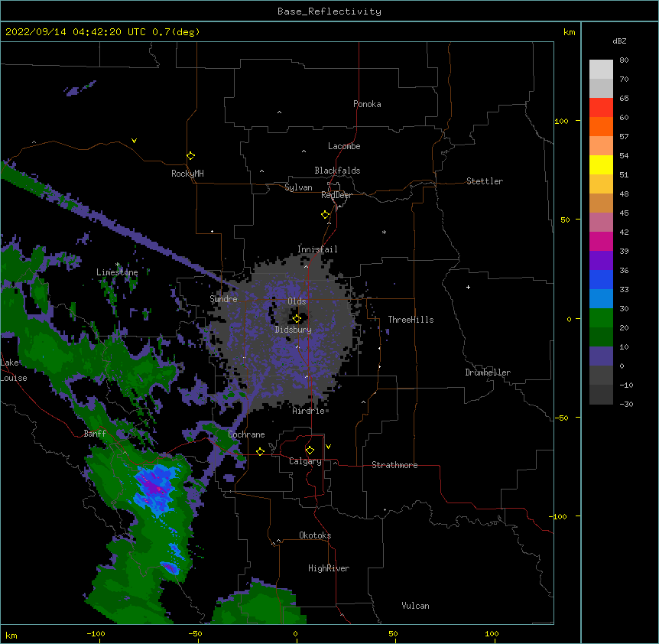Image resolution: width=659 pixels, height=644 pixels.
Task: Click the white asterisk east of Innisfail
Action: pyautogui.click(x=384, y=232)
